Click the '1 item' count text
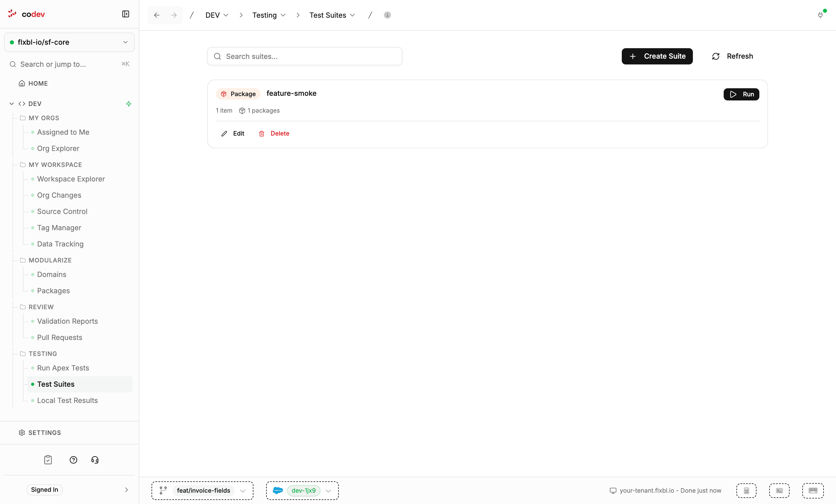836x504 pixels. point(224,111)
